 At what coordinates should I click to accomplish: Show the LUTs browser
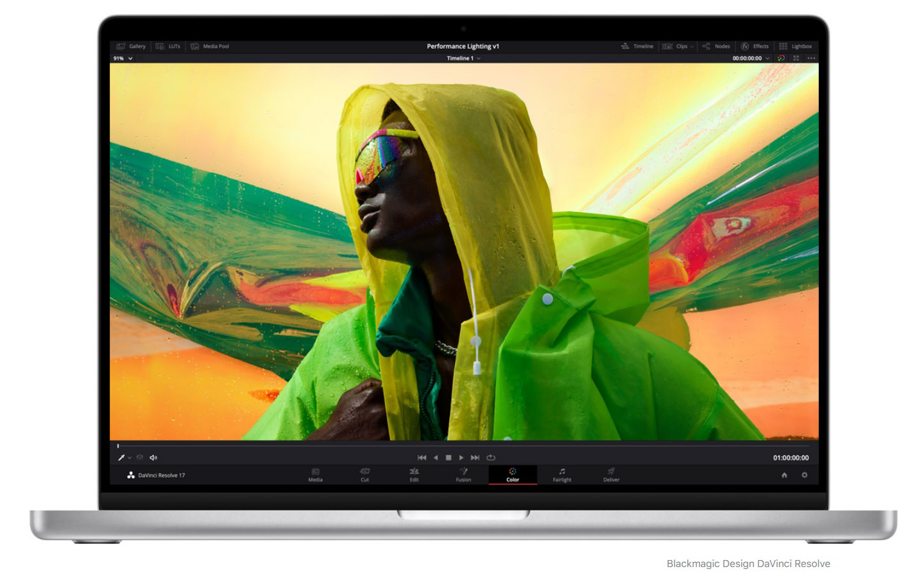tap(169, 46)
